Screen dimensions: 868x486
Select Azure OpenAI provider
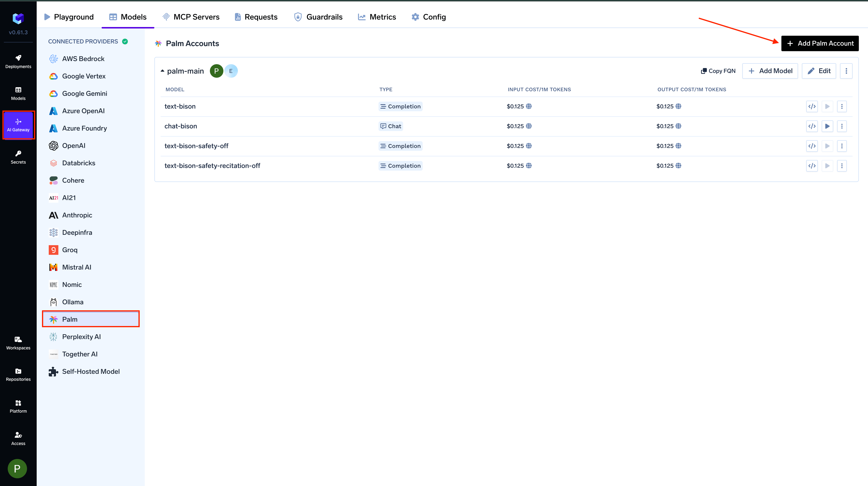tap(91, 111)
